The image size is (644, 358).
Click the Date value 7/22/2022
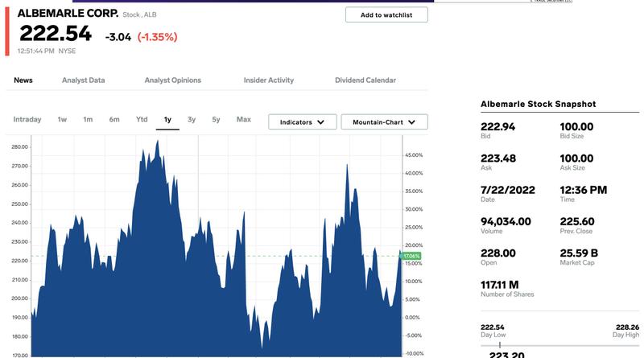[508, 190]
